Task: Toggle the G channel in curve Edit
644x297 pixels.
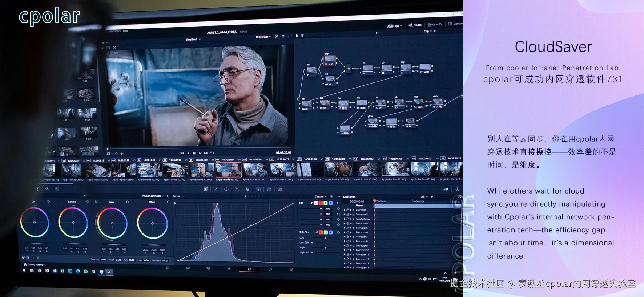Action: coord(326,203)
